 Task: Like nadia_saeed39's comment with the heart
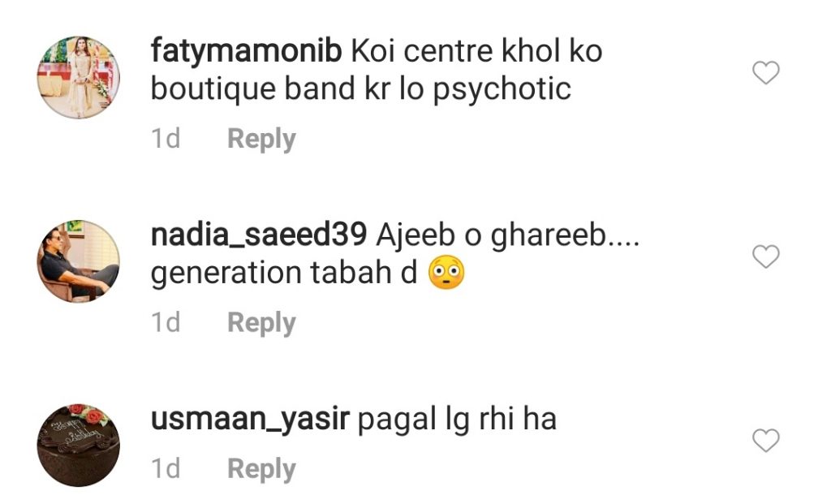pos(766,256)
